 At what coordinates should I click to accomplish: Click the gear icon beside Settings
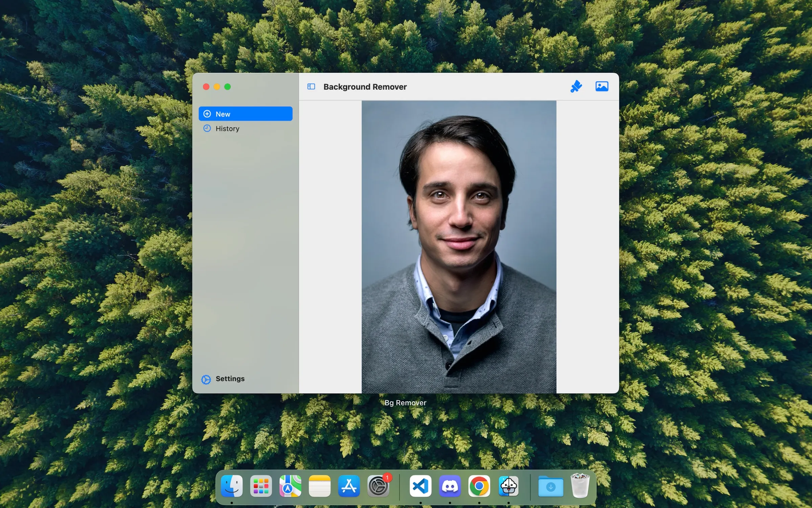coord(206,379)
